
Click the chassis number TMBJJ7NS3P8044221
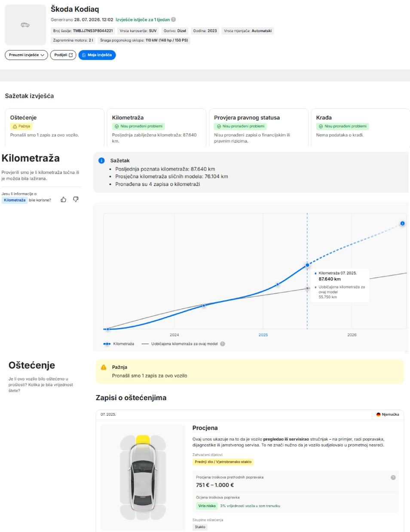[93, 31]
